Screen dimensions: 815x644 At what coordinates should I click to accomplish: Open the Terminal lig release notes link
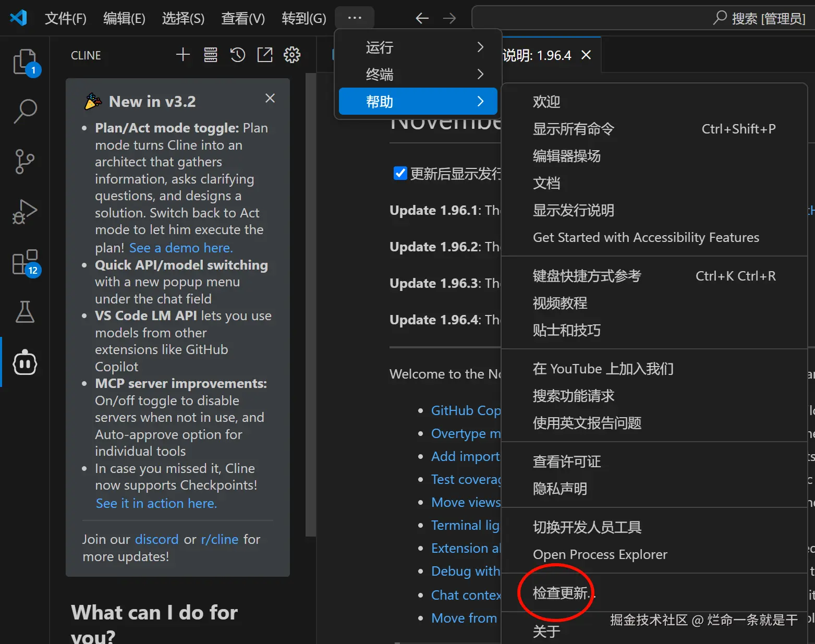click(x=466, y=525)
